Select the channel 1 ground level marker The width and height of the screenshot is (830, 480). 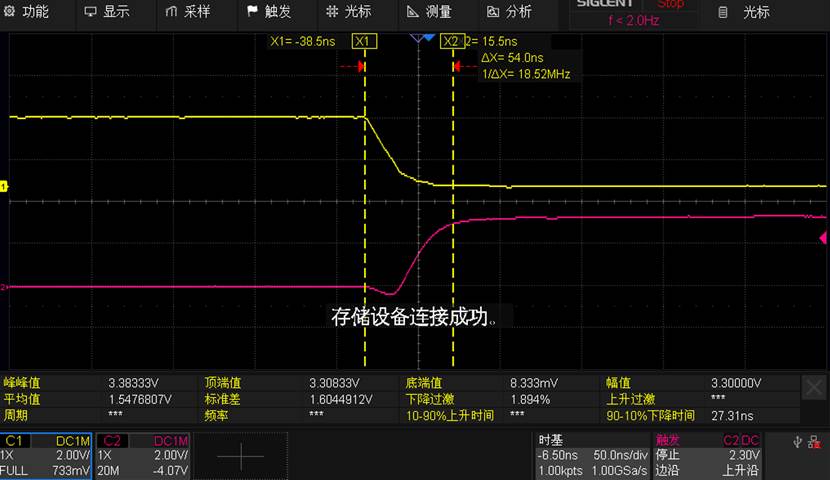coord(4,186)
